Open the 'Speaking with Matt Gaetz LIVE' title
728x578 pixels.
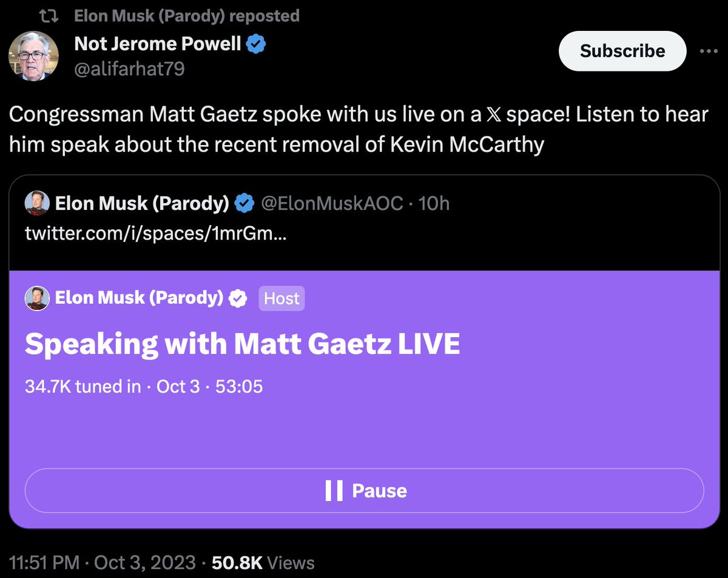point(242,344)
